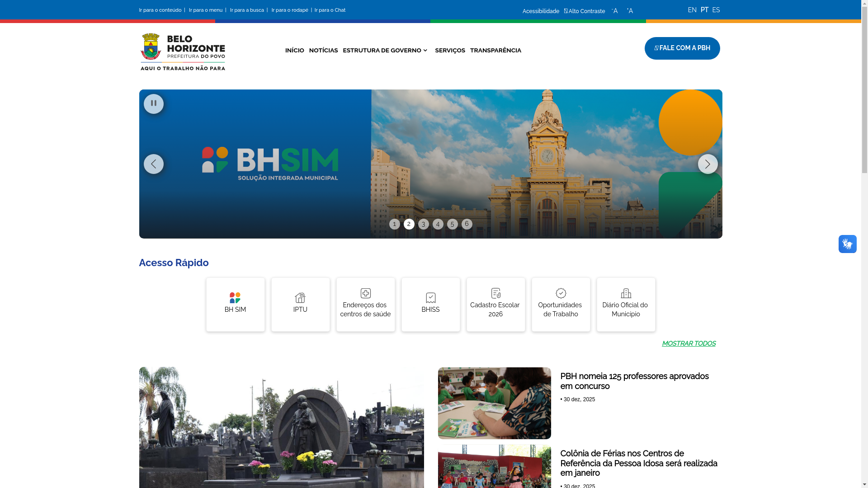The image size is (868, 488).
Task: Open the Notícias menu item
Action: click(324, 51)
